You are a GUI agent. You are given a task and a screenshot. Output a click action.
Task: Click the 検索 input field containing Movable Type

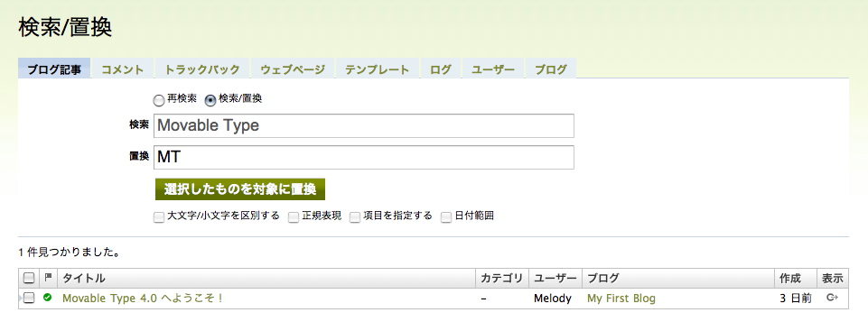[364, 125]
